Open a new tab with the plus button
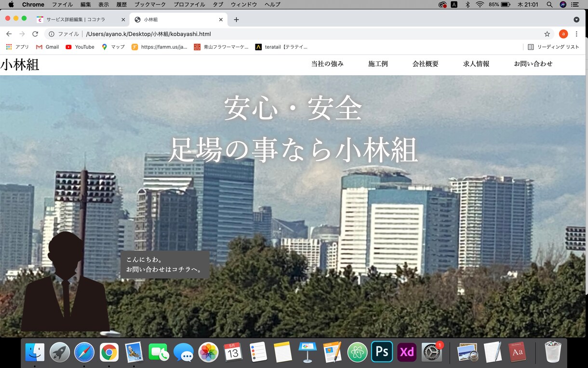 coord(236,20)
